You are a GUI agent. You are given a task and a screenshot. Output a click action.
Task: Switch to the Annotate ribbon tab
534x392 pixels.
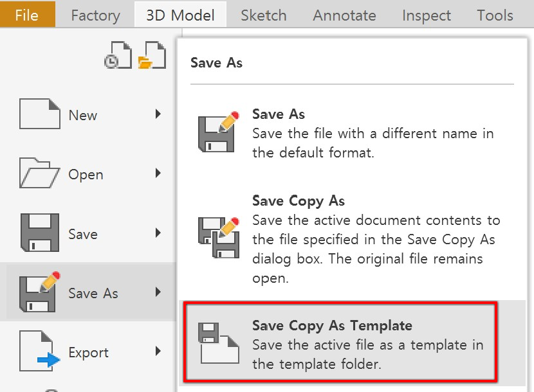click(344, 15)
